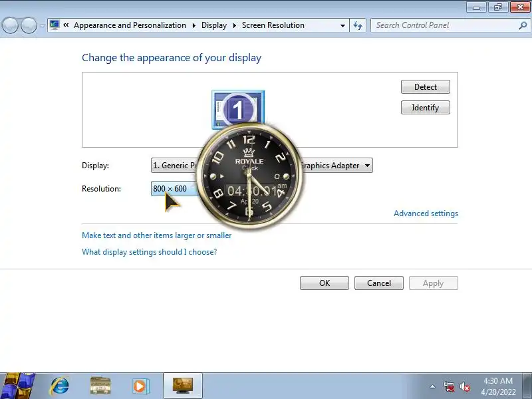Screen dimensions: 532x399
Task: Close the Screen Resolution window
Action: 520,7
